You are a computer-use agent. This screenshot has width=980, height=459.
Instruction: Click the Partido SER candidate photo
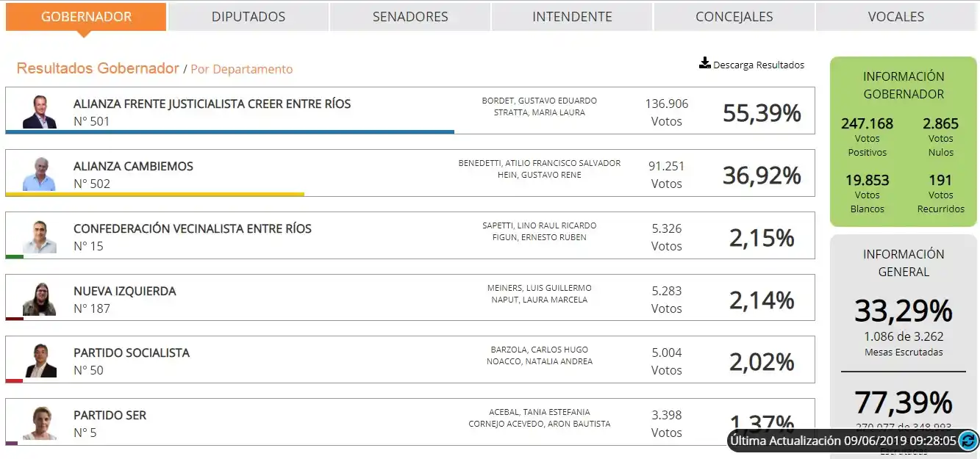(x=40, y=423)
